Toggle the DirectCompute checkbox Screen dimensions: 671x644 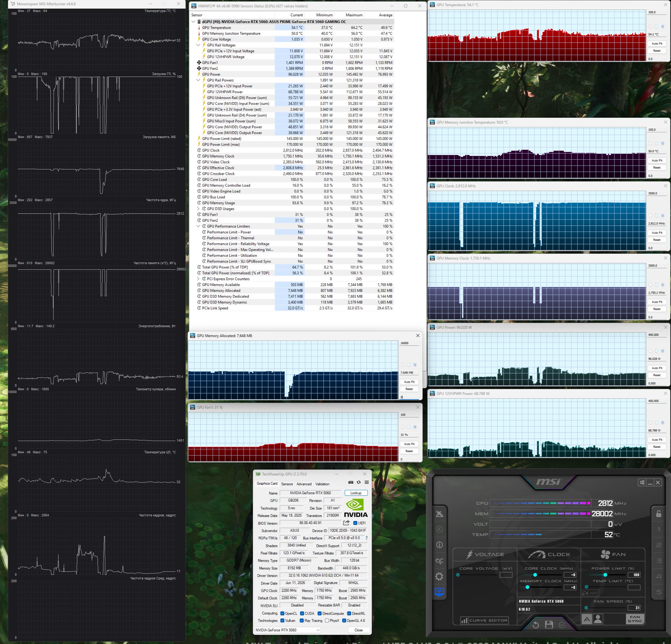(319, 613)
